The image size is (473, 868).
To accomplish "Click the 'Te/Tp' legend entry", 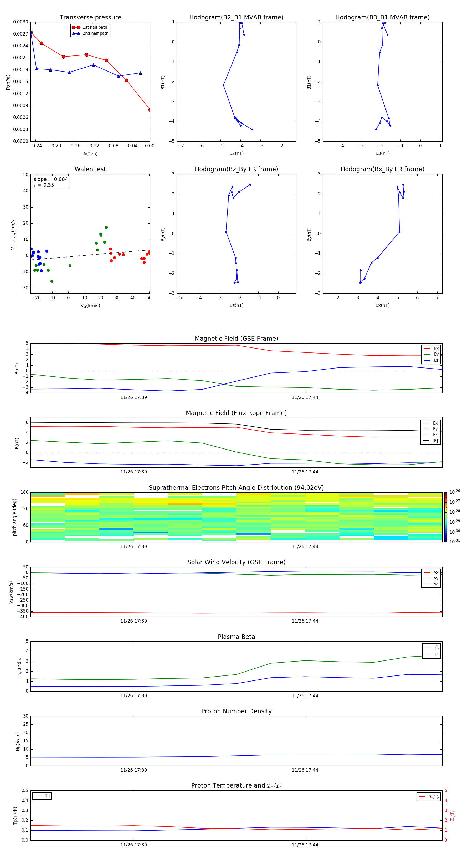I will 429,796.
